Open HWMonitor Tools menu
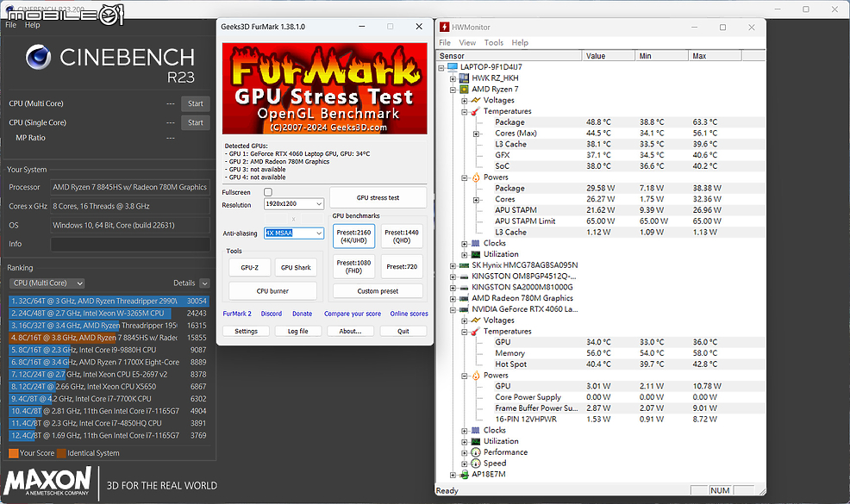Screen dimensions: 850x504 coord(493,42)
